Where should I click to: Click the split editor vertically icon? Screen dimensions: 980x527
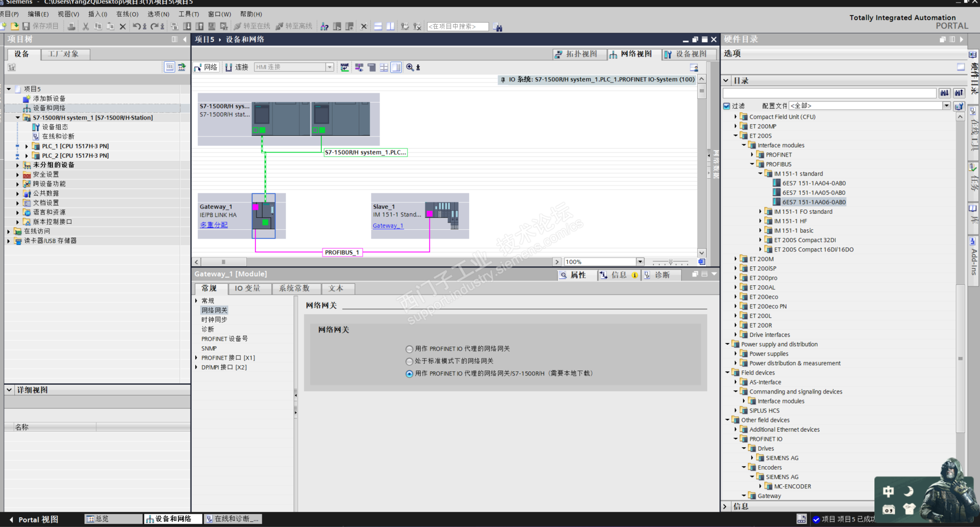[x=390, y=26]
